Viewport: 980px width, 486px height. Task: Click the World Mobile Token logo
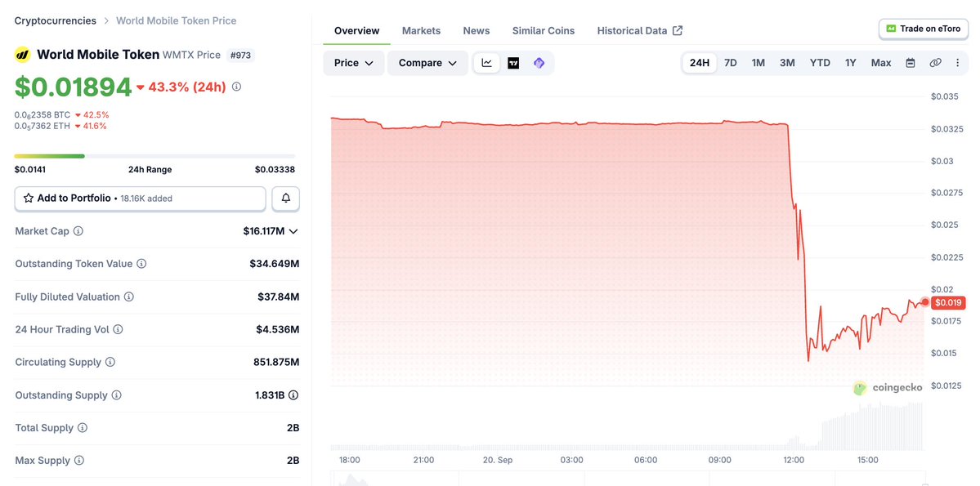[x=23, y=55]
